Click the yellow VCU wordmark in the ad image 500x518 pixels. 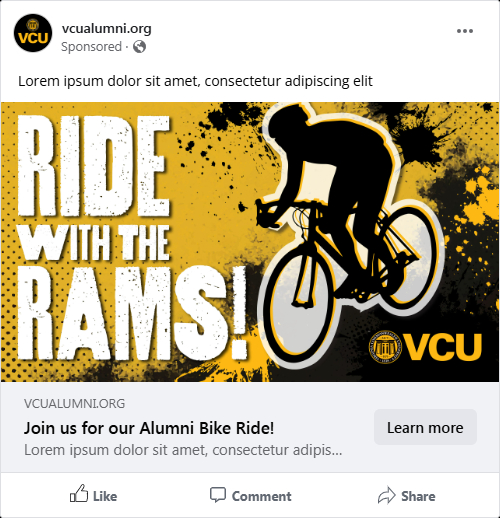click(x=443, y=347)
